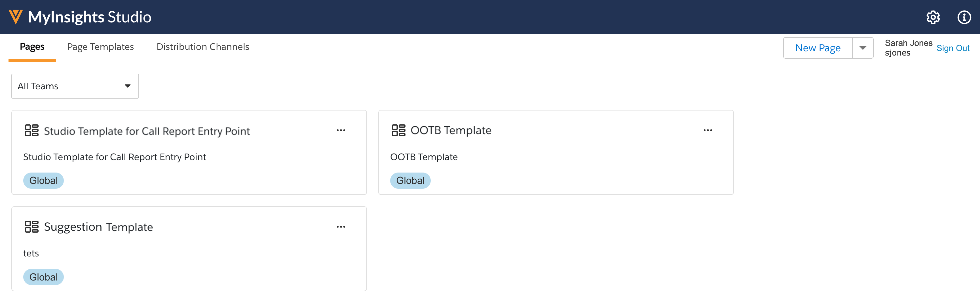The height and width of the screenshot is (306, 980).
Task: Click the New Page button
Action: tap(818, 48)
